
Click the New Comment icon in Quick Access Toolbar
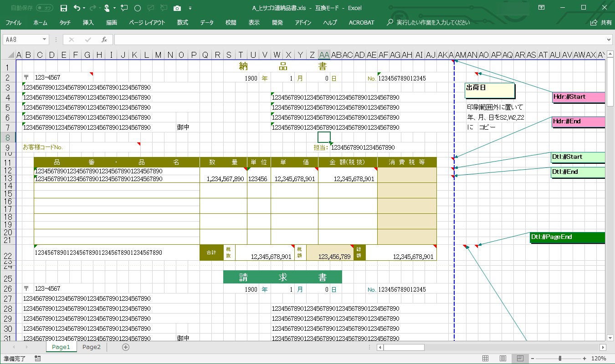(x=124, y=8)
